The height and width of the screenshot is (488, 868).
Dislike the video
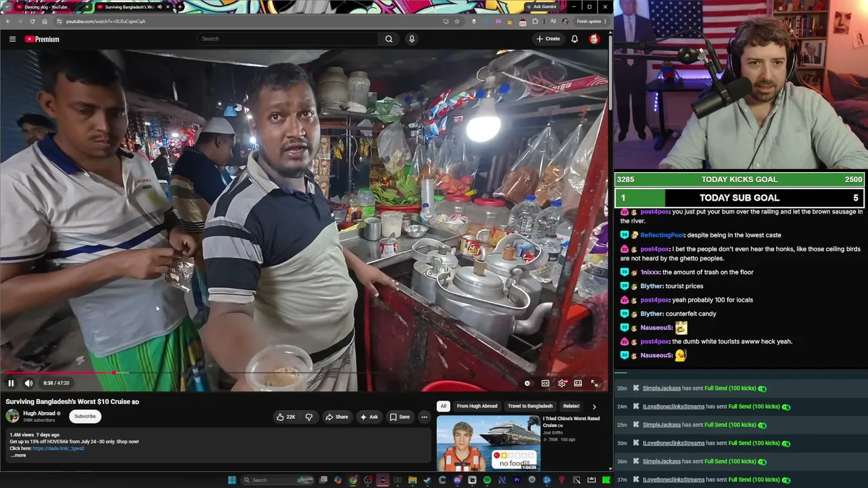pyautogui.click(x=309, y=417)
